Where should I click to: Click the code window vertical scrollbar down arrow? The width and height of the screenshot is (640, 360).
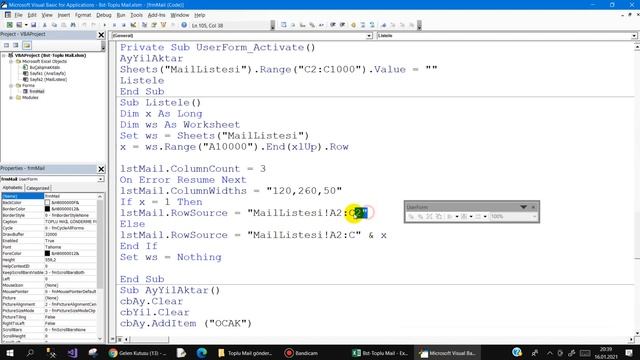tap(637, 333)
